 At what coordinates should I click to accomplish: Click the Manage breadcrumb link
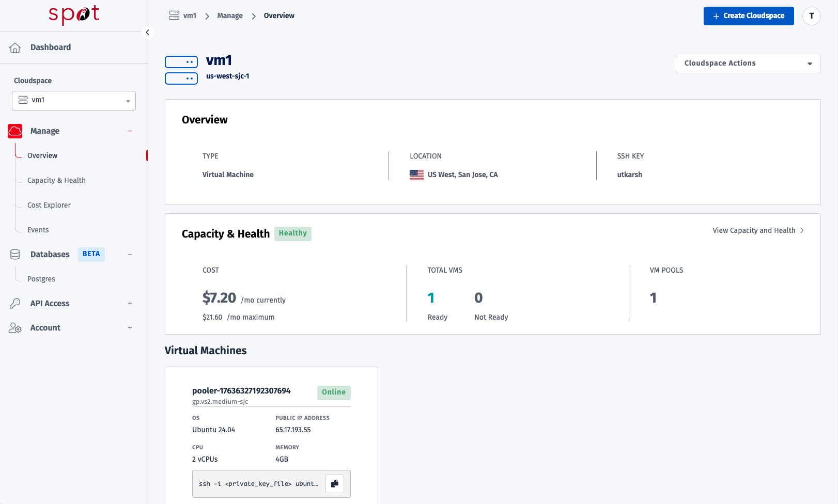(x=230, y=16)
